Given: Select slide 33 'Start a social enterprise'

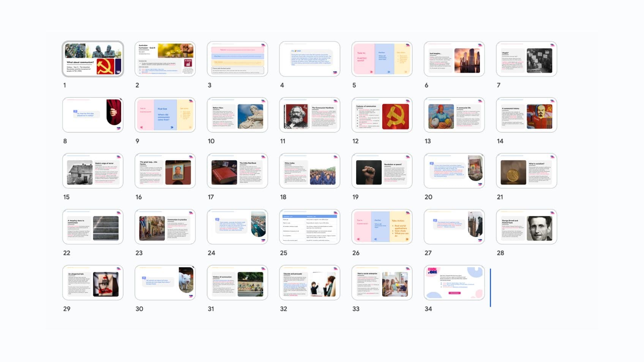Looking at the screenshot, I should (x=382, y=283).
